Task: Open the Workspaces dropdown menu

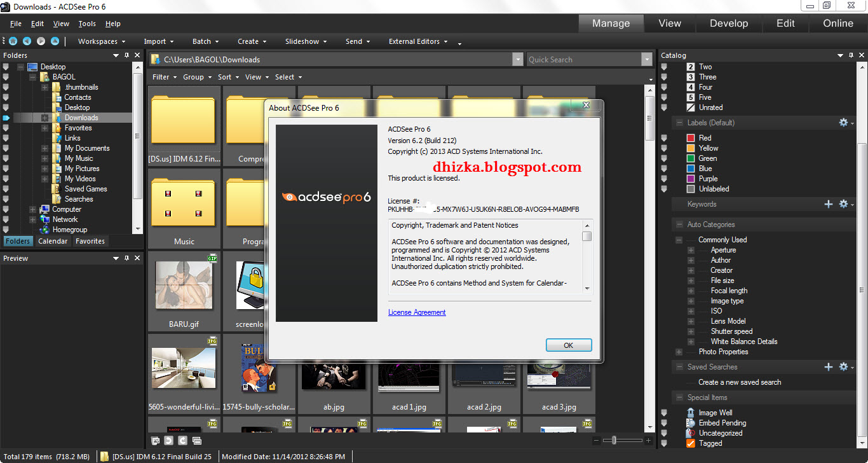Action: point(102,41)
